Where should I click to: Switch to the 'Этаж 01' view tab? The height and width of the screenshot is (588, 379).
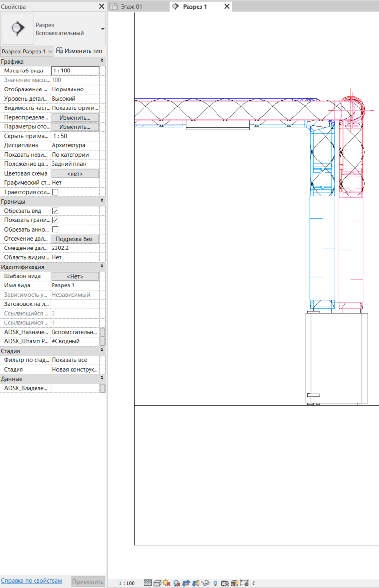131,7
